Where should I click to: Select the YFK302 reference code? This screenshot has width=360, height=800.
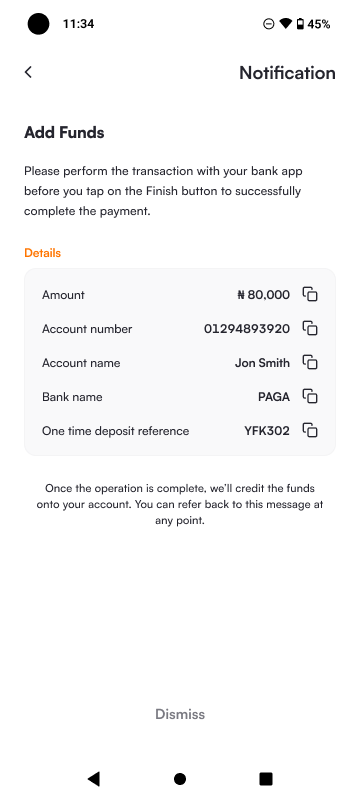click(267, 431)
